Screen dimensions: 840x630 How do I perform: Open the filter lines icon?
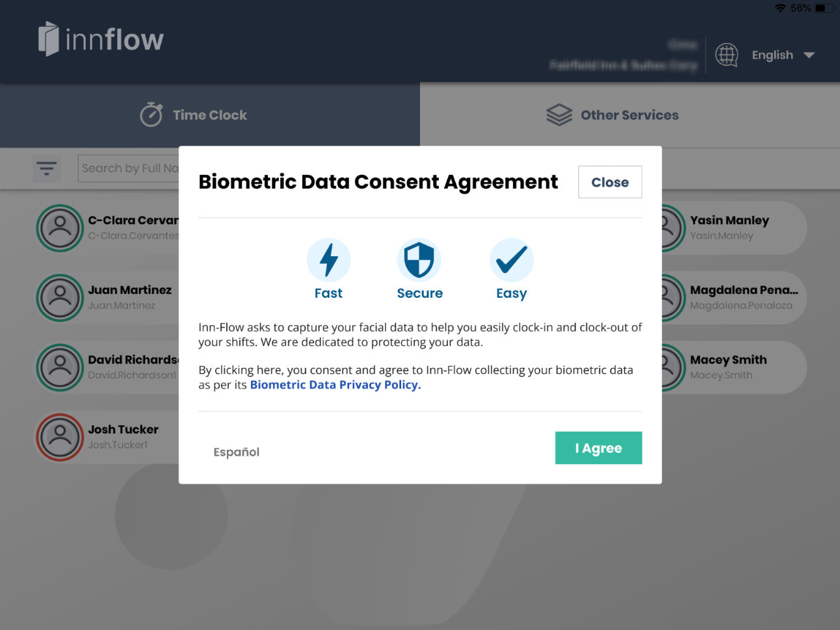(46, 168)
